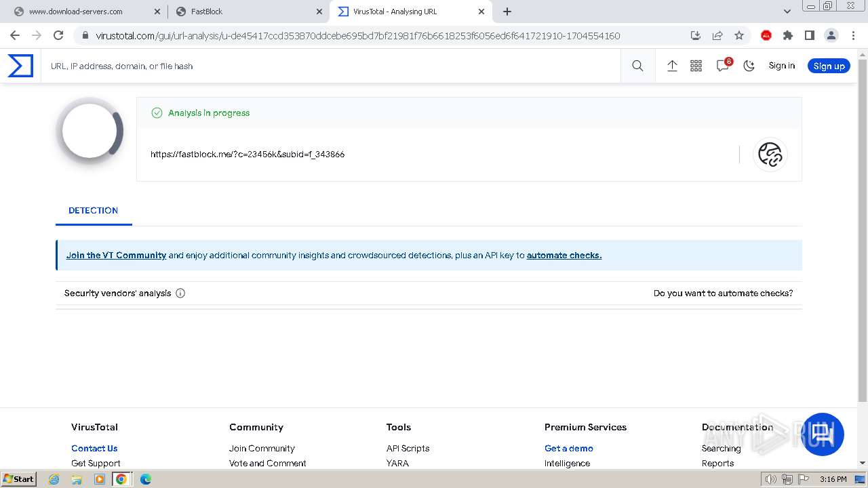The image size is (868, 488).
Task: Click the blue chat bubble button
Action: 823,434
